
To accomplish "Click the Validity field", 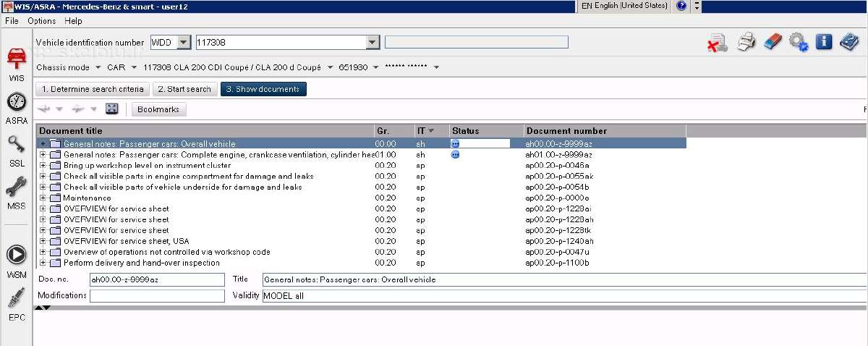I will (x=564, y=296).
